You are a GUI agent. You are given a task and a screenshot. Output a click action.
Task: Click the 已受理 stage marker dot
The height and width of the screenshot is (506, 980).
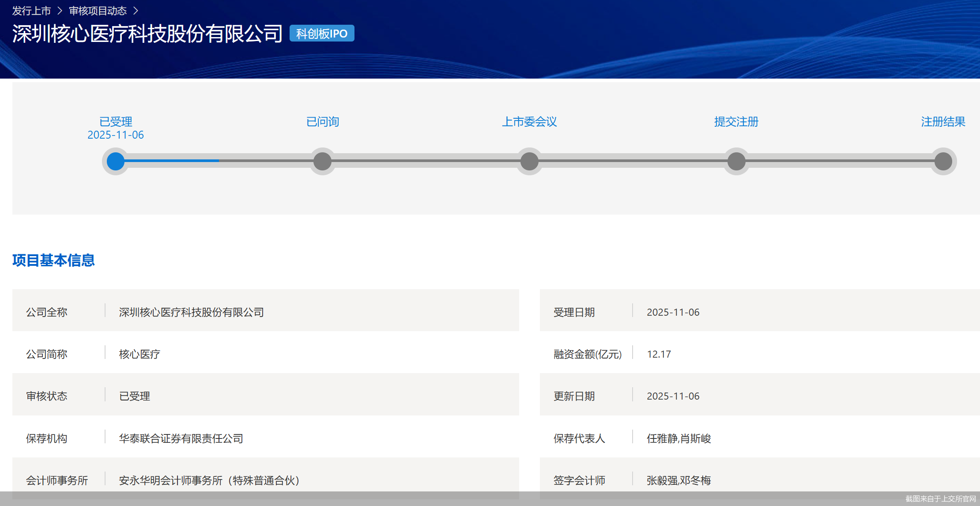coord(115,162)
